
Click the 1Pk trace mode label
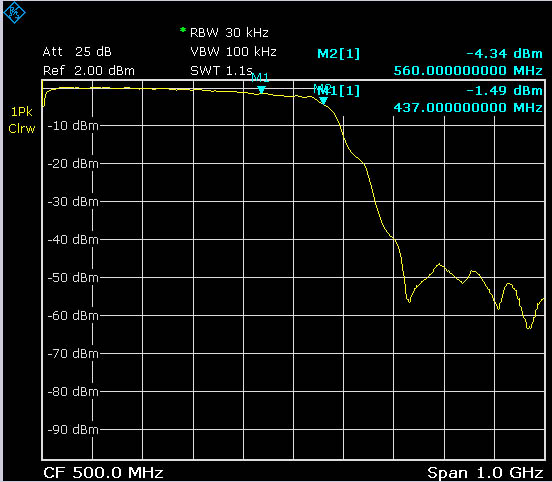pyautogui.click(x=21, y=112)
